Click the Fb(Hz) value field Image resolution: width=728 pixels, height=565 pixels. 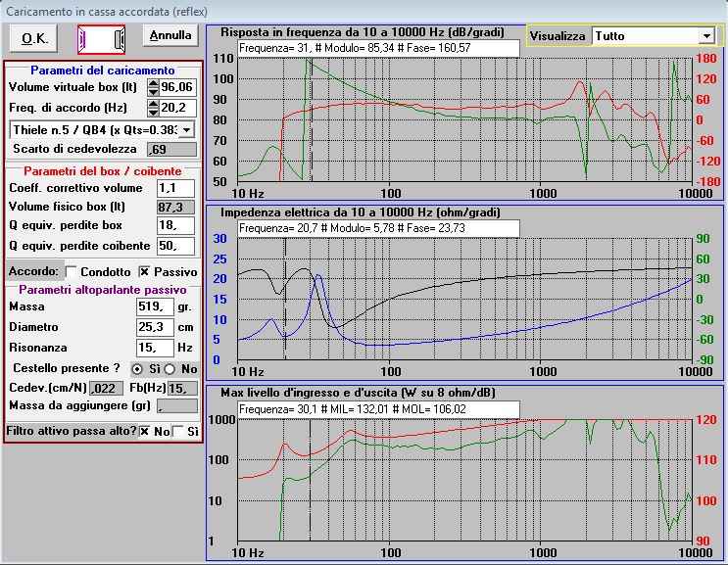click(x=182, y=389)
